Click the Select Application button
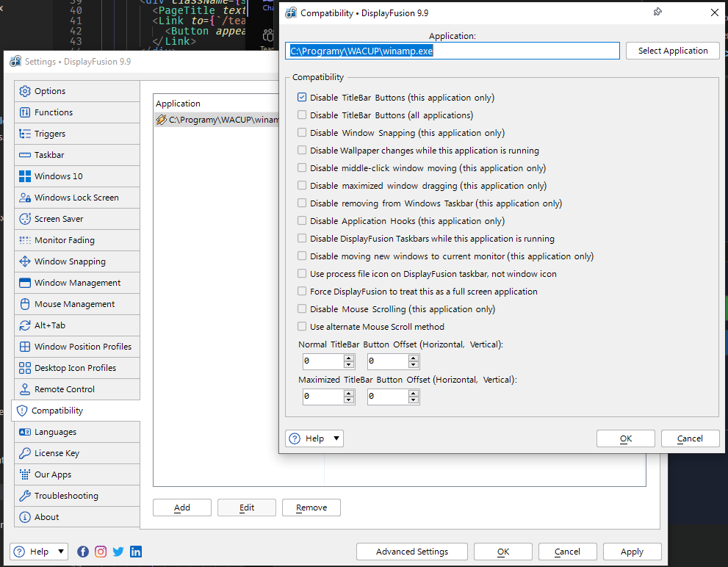Viewport: 728px width, 567px height. tap(672, 51)
